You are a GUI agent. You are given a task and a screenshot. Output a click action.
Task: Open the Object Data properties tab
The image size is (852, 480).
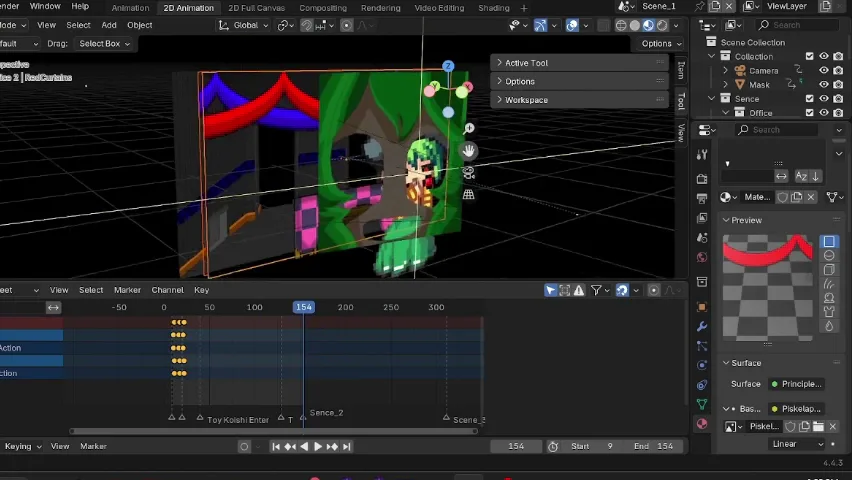pos(702,404)
